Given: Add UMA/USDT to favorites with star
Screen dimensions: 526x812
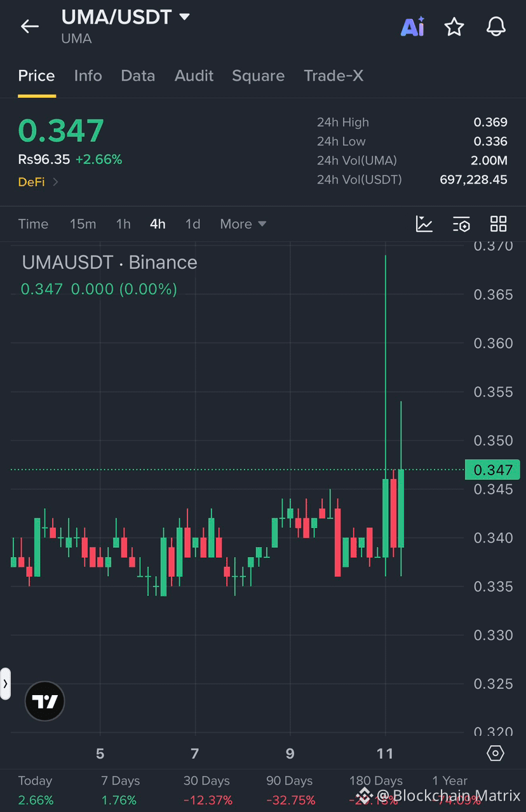Looking at the screenshot, I should 454,27.
